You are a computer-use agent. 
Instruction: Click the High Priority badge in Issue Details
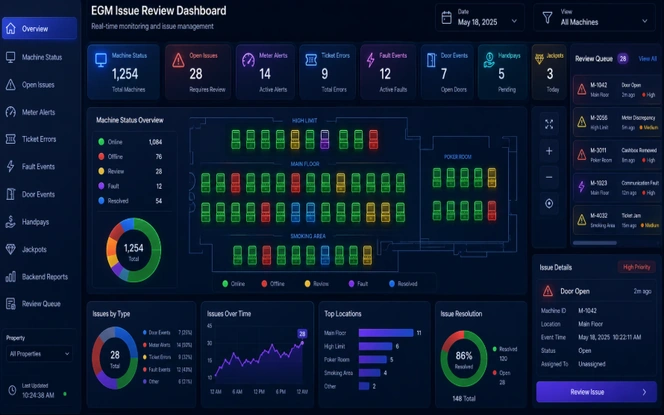click(636, 267)
